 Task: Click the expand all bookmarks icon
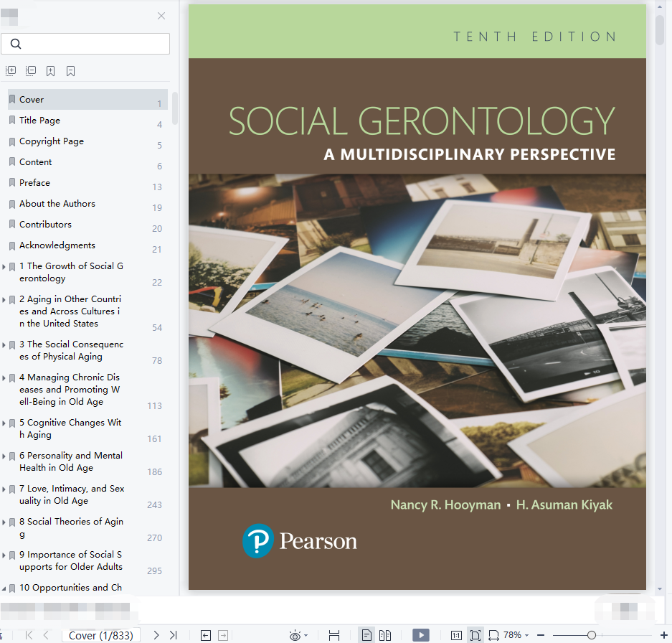[x=11, y=71]
